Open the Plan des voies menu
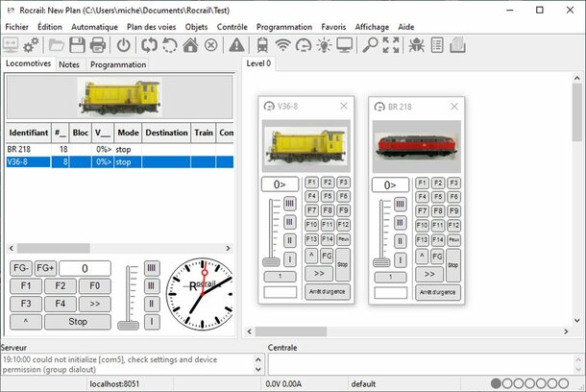 [x=152, y=27]
